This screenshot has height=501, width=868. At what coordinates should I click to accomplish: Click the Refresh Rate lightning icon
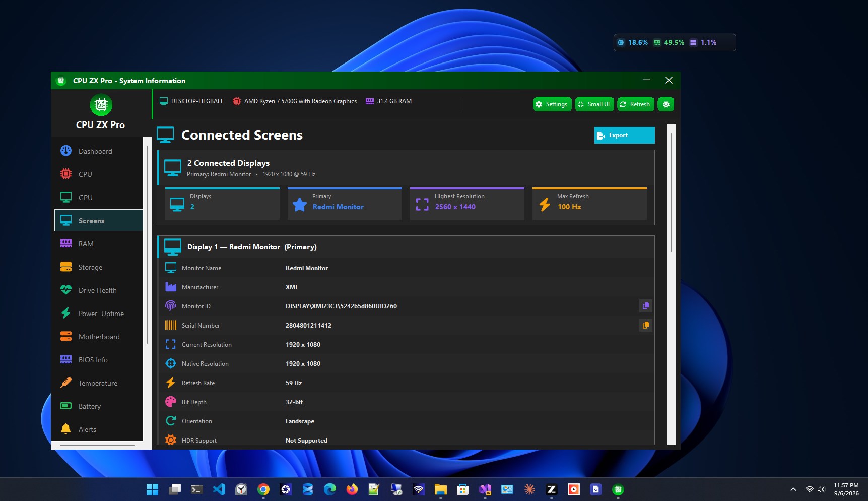(171, 383)
